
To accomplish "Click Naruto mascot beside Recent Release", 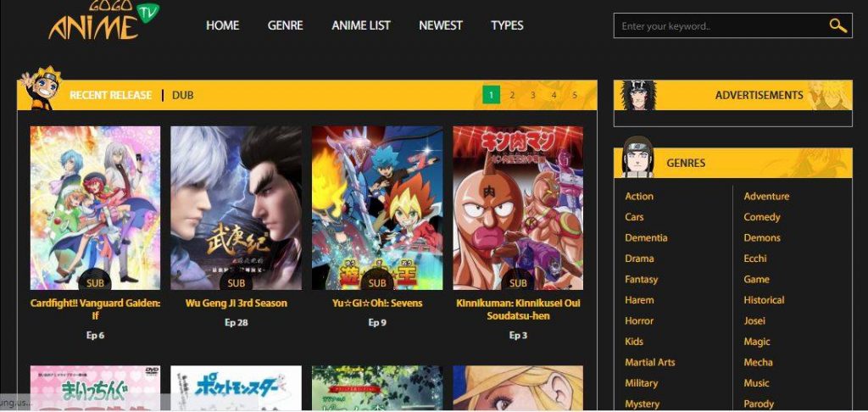I will pos(41,88).
